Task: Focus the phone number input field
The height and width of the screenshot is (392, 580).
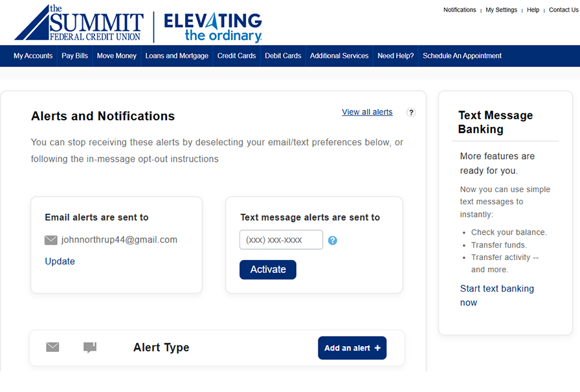Action: click(281, 240)
